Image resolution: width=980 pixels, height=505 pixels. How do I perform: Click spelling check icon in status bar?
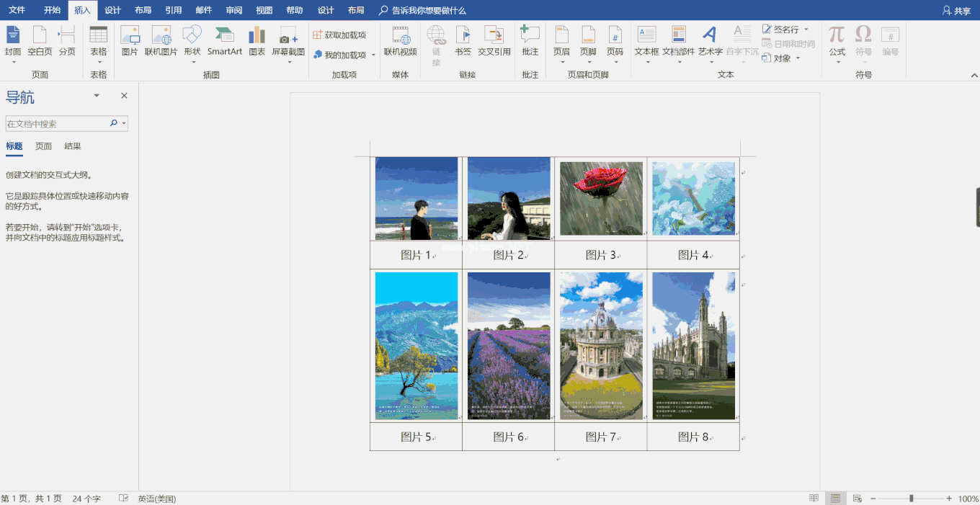[123, 499]
